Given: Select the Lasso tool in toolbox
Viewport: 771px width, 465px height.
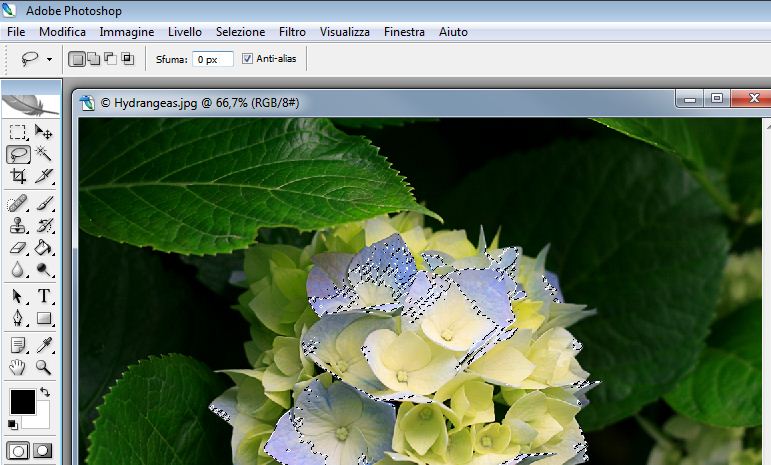Looking at the screenshot, I should point(18,154).
